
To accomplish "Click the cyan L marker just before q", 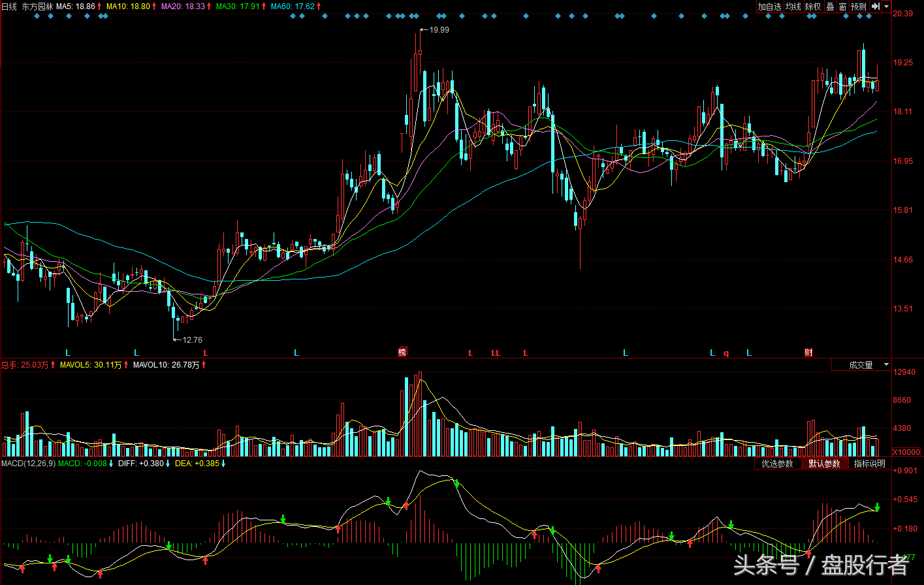I will pos(712,353).
